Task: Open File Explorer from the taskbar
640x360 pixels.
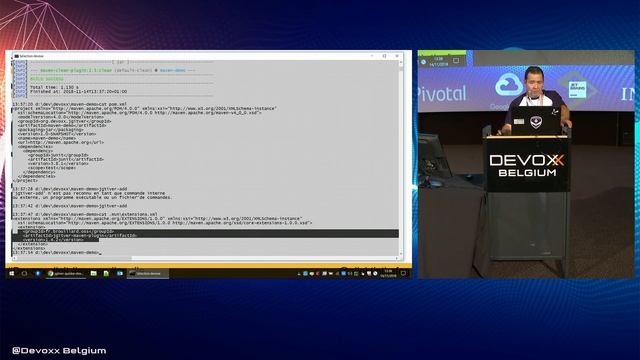Action: pyautogui.click(x=93, y=273)
